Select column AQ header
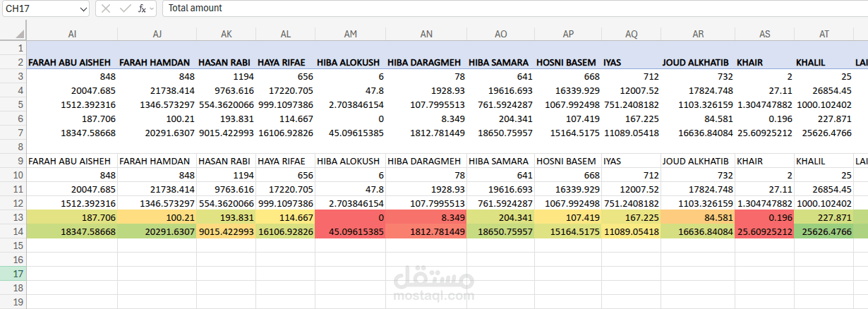Screen dimensions: 868x309 pos(631,34)
